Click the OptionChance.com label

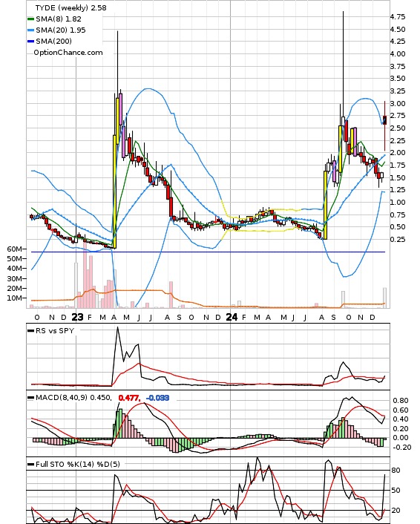(x=68, y=53)
